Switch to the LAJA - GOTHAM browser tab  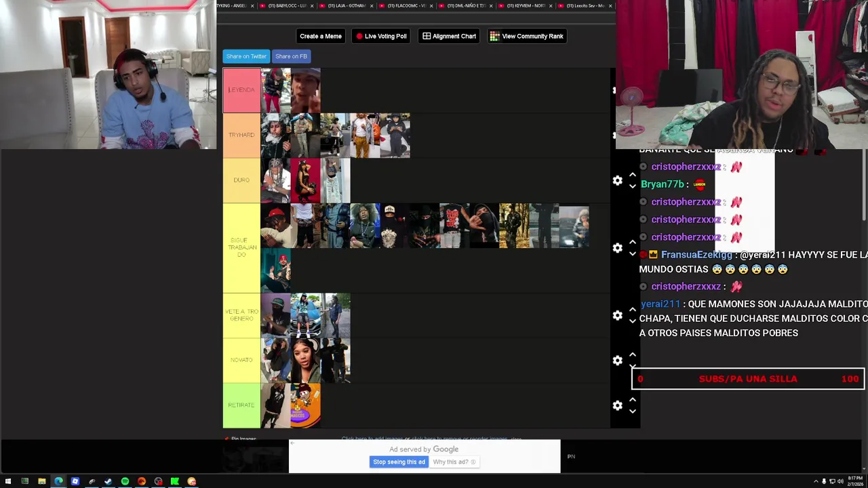(x=347, y=5)
